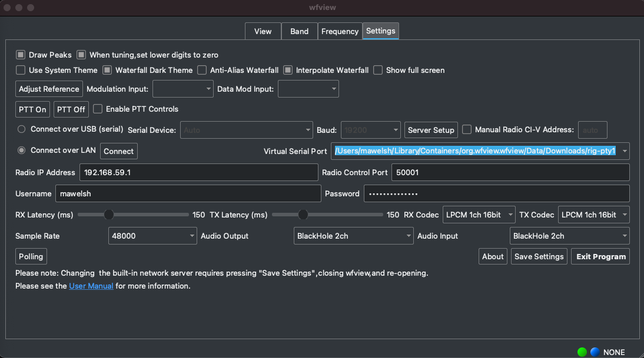Click the green connection status indicator
This screenshot has width=644, height=358.
coord(582,352)
